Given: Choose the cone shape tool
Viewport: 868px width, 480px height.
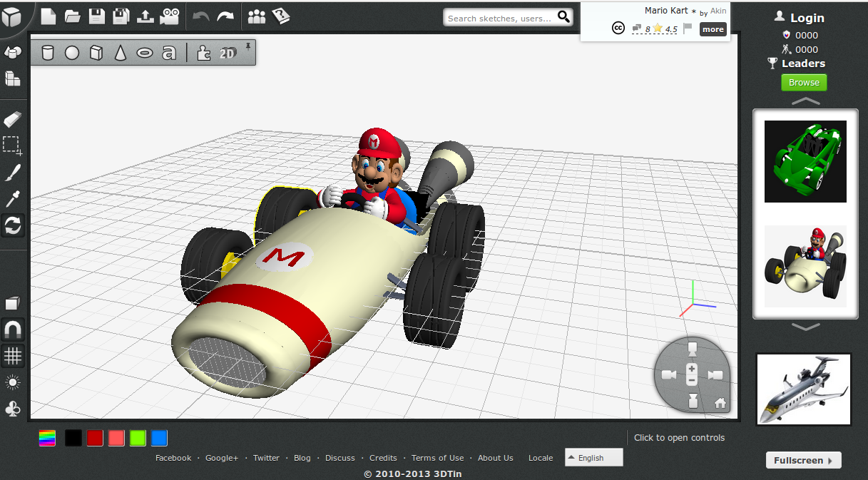Looking at the screenshot, I should click(121, 53).
